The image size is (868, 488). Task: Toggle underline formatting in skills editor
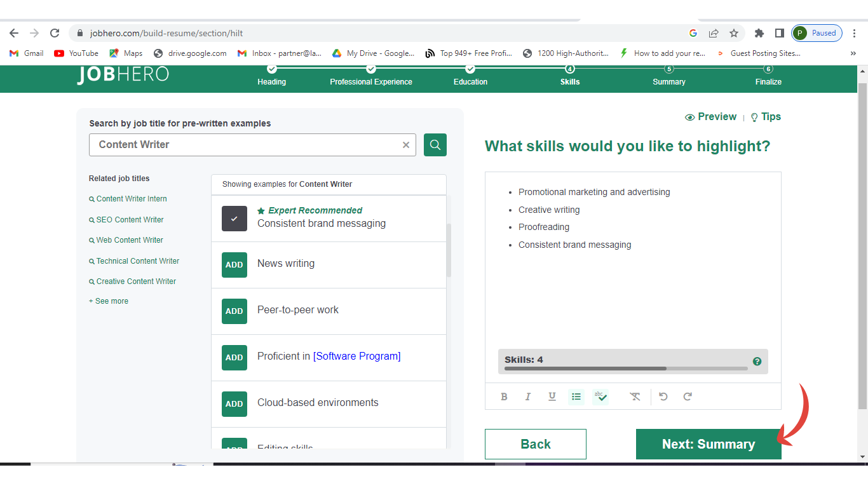(x=552, y=396)
